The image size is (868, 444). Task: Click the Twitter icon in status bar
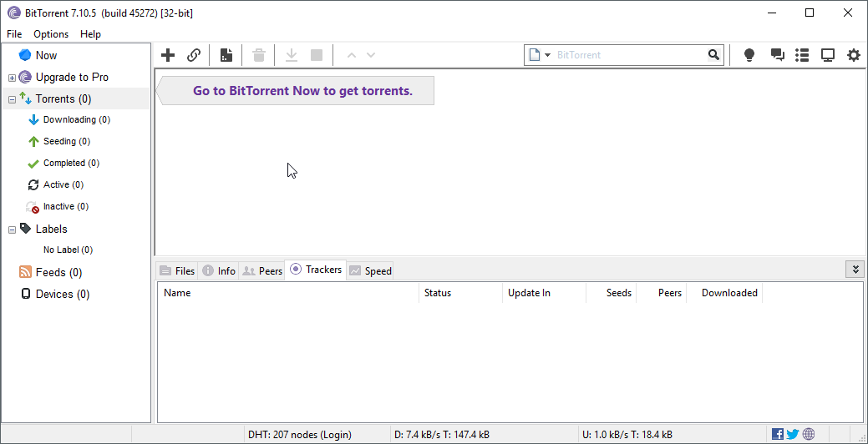pos(793,434)
